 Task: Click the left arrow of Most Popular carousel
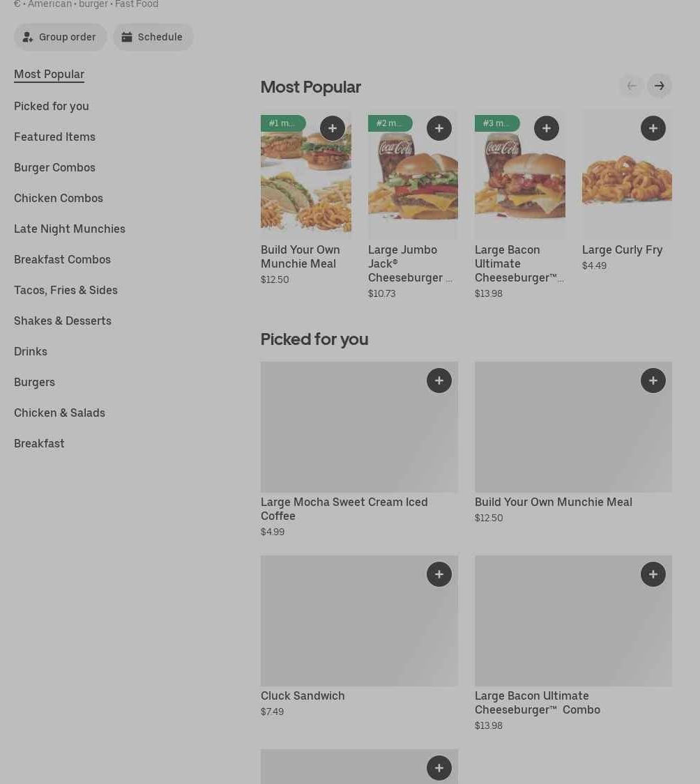point(632,86)
